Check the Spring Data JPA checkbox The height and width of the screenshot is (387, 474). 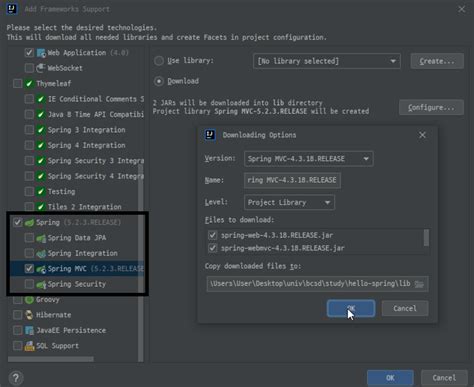[29, 238]
